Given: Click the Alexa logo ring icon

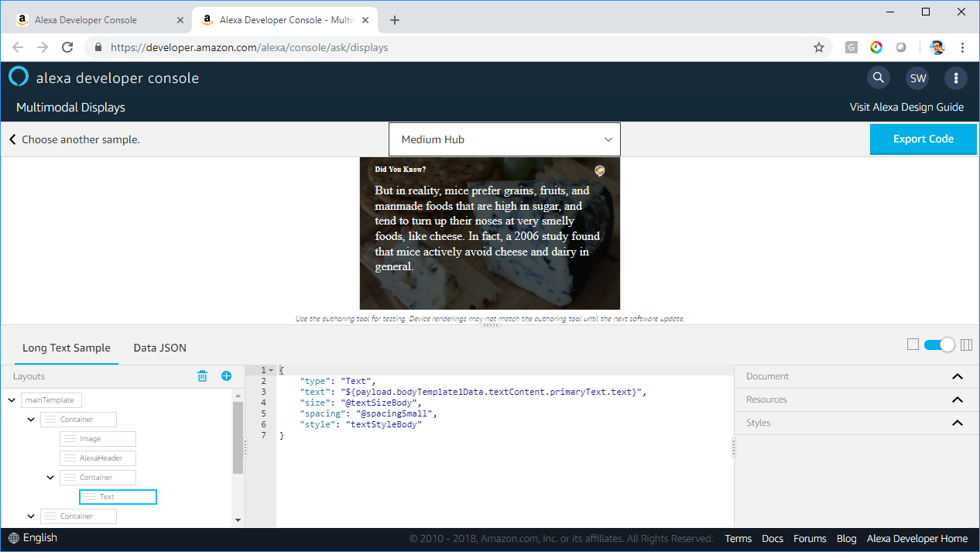Looking at the screenshot, I should click(x=19, y=77).
